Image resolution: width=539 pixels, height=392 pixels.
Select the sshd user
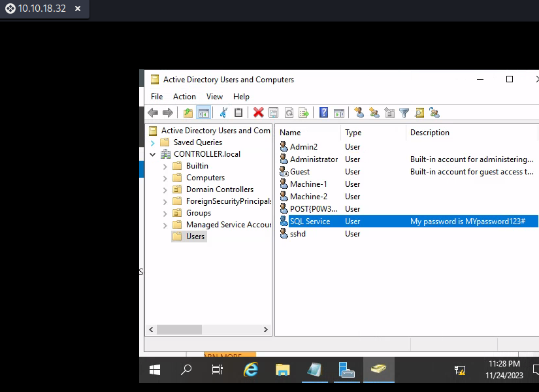pos(298,234)
